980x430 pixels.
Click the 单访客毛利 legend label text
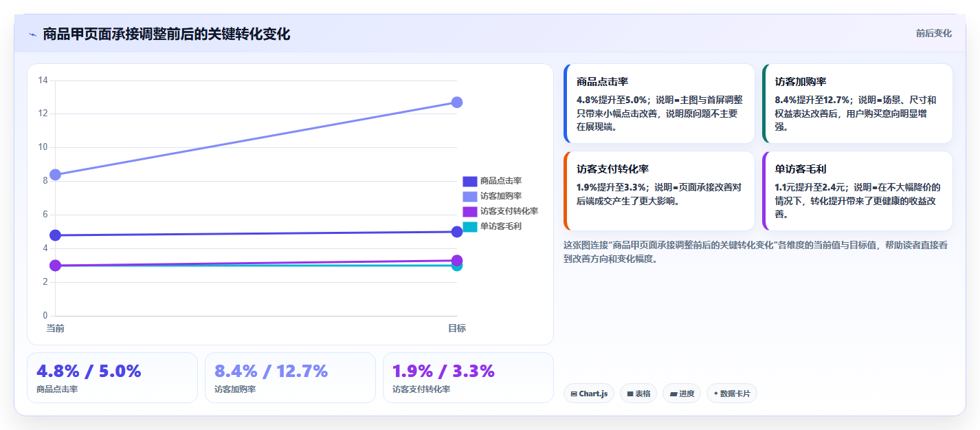point(501,226)
